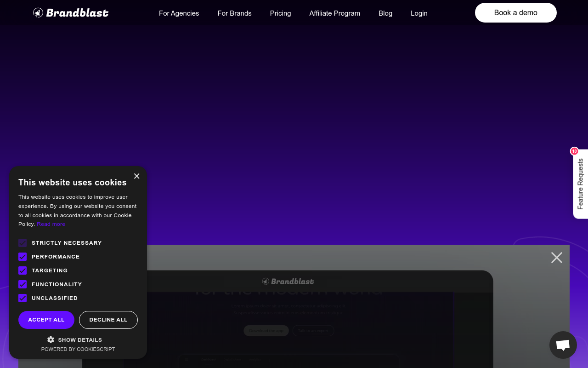The width and height of the screenshot is (588, 368).
Task: Expand Show Details in the cookie banner
Action: [74, 339]
